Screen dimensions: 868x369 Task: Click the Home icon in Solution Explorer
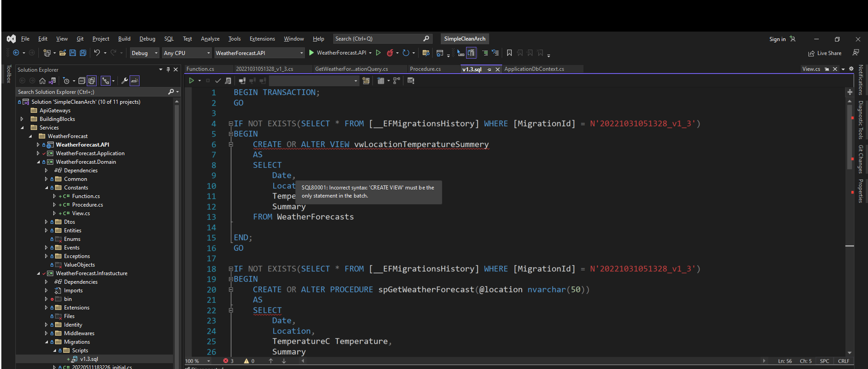pos(42,81)
